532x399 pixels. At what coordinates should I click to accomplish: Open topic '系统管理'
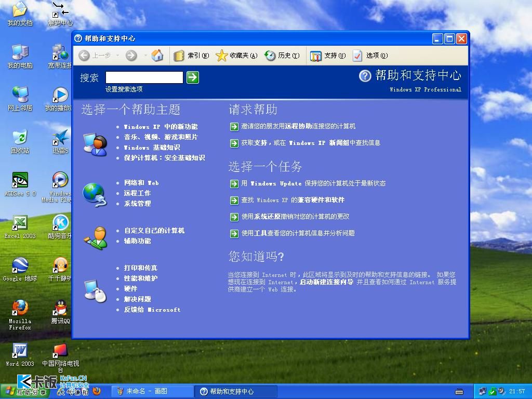click(137, 204)
